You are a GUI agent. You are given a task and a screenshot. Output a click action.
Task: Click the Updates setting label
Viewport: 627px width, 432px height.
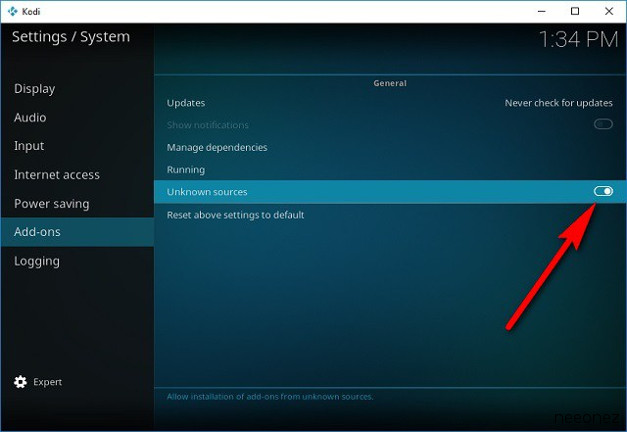(186, 103)
